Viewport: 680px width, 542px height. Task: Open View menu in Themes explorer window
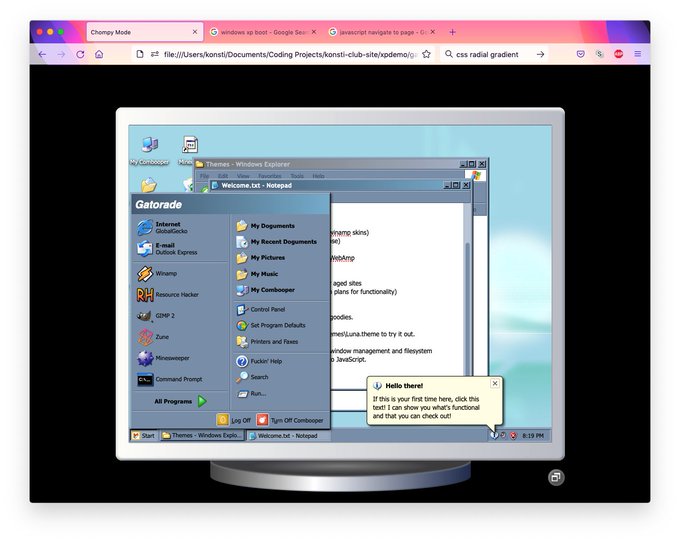(243, 176)
